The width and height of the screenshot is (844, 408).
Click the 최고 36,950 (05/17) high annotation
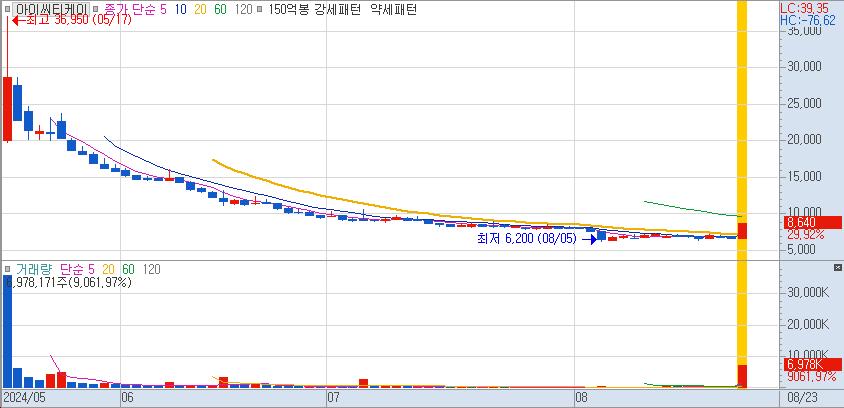click(x=72, y=20)
